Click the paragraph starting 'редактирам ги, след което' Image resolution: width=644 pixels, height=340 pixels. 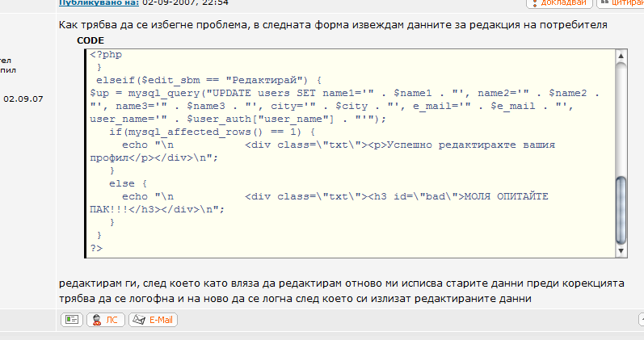[x=342, y=283]
